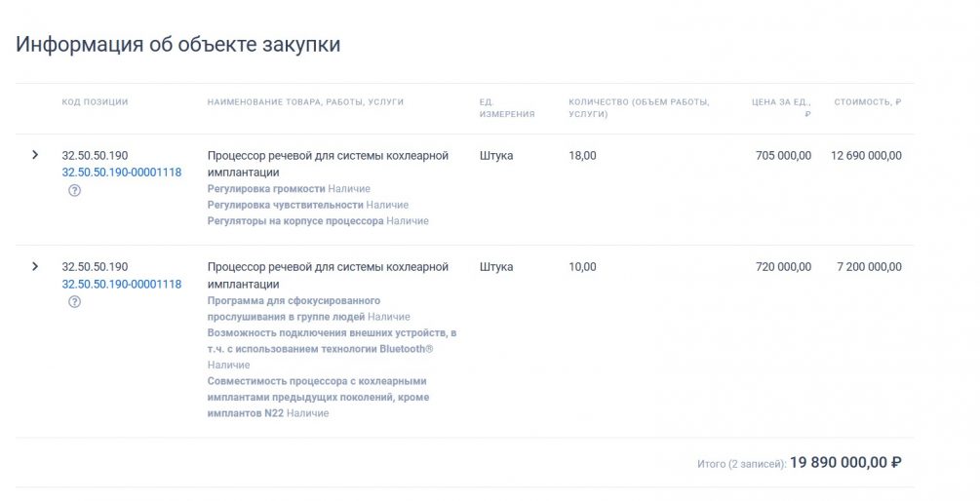Click the "Информация об объекте закупки" heading
The image size is (980, 501).
177,45
